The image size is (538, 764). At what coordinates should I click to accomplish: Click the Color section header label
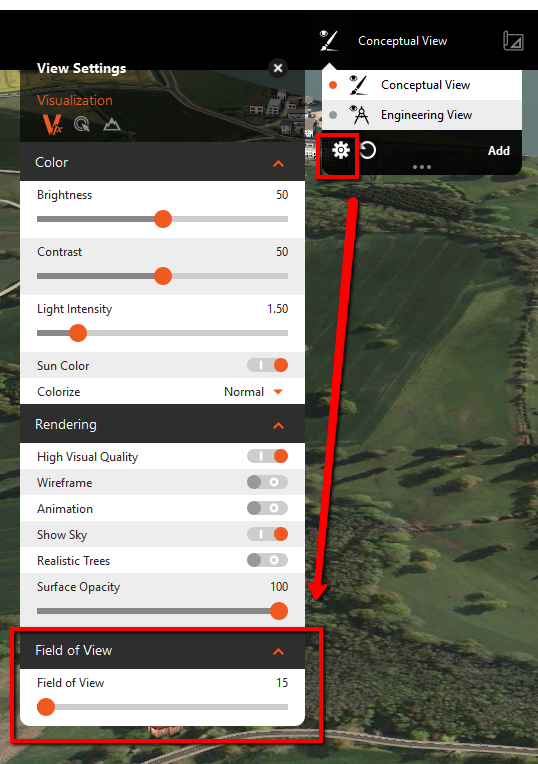[x=52, y=162]
